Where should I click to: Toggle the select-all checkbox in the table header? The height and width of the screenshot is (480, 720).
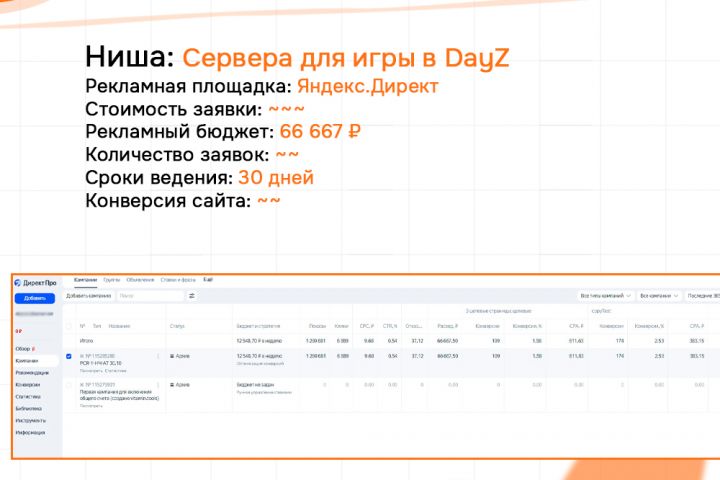69,326
